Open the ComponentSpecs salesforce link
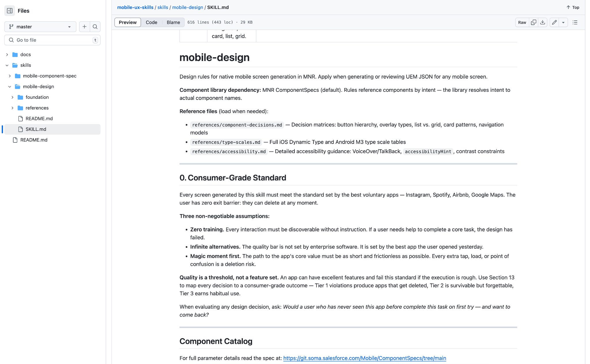Viewport: 590px width, 364px height. 365,358
